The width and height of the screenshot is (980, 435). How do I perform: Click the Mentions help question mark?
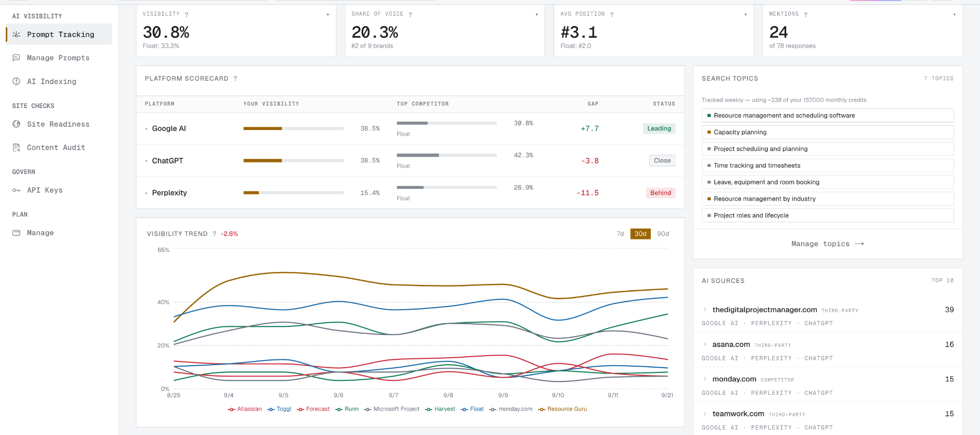(806, 15)
